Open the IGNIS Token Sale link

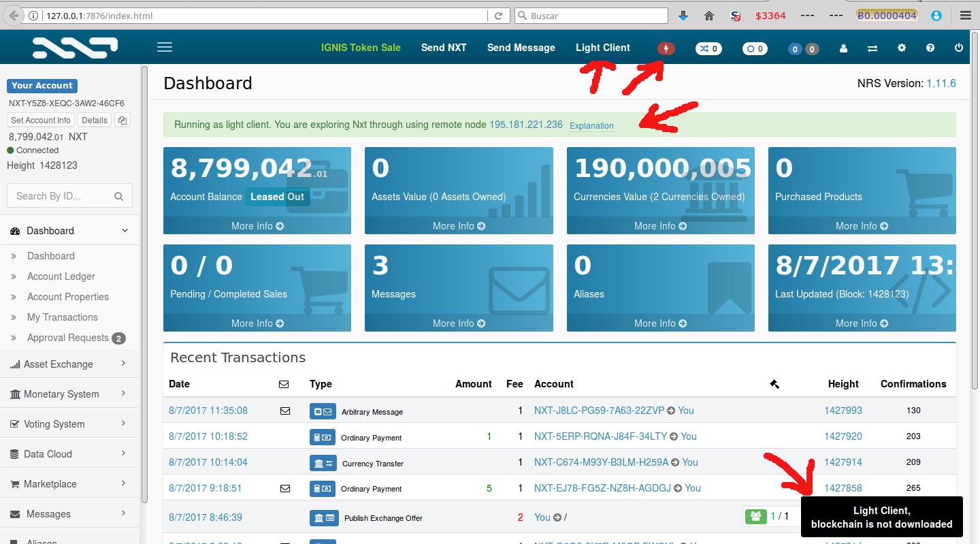pyautogui.click(x=361, y=48)
